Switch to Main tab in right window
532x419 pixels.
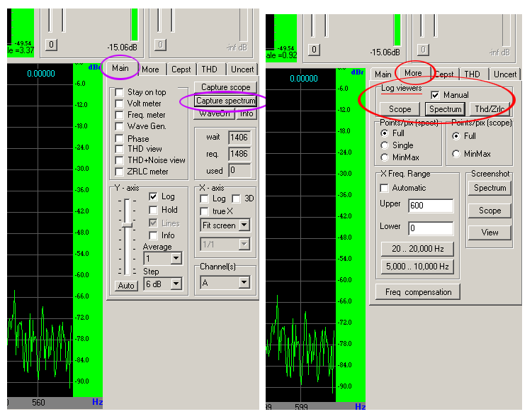click(383, 74)
